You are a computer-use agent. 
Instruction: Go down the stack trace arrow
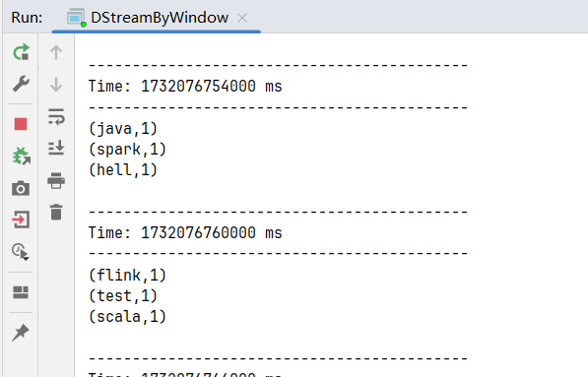[56, 85]
